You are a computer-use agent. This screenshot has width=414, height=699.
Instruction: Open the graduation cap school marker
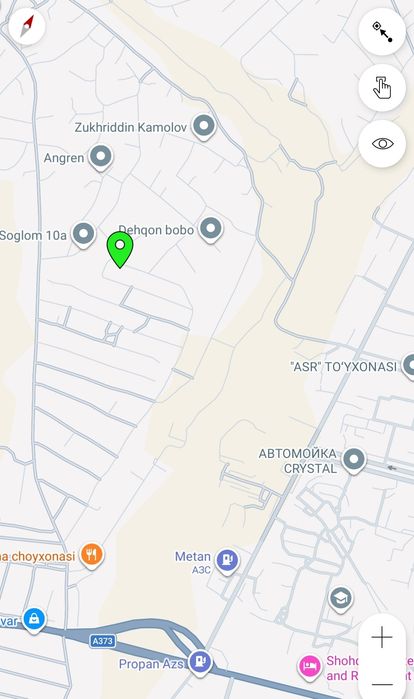[340, 600]
